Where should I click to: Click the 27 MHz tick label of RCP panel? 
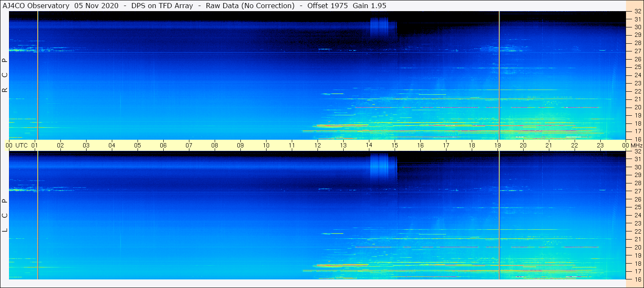[638, 51]
